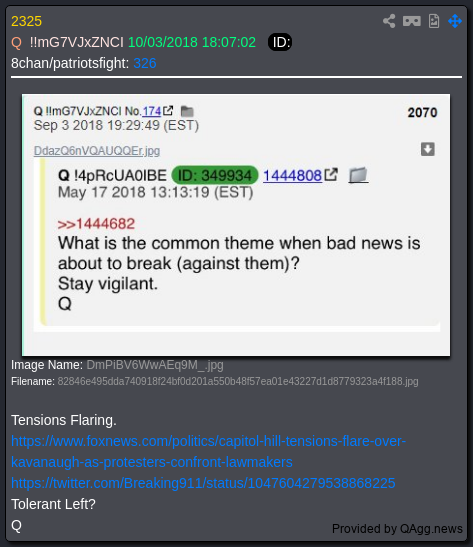473x547 pixels.
Task: Open patriotsfight post number 326
Action: tap(145, 63)
